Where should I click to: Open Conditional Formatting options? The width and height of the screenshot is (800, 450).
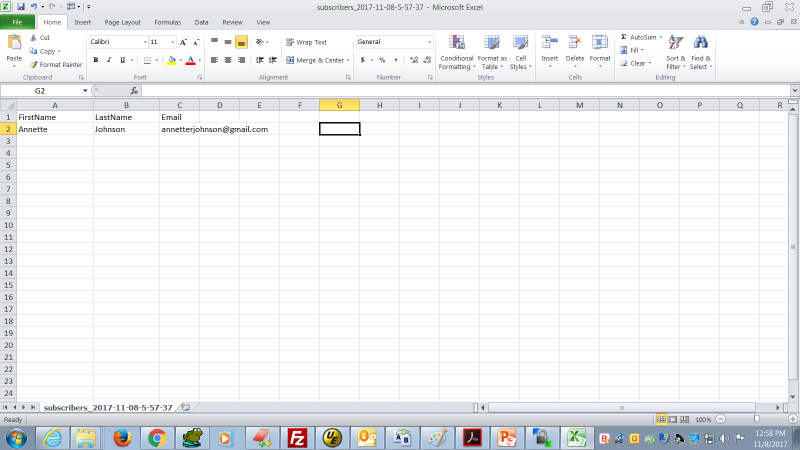click(457, 53)
